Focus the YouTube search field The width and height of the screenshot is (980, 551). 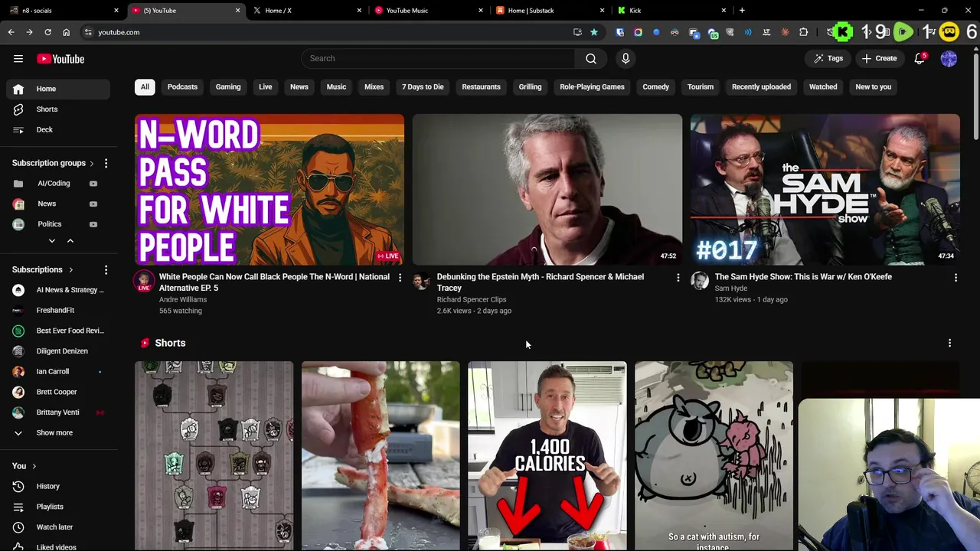click(438, 58)
